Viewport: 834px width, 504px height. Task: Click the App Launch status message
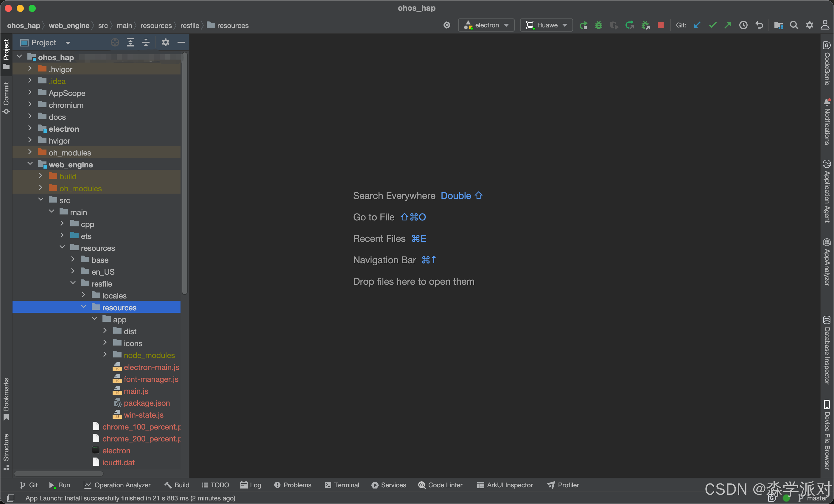pos(130,498)
